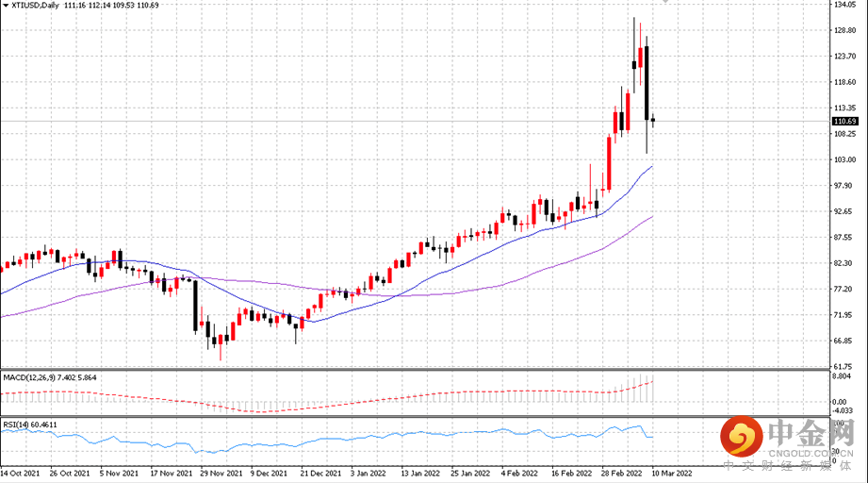Click the 103.00 price axis label
Viewport: 868px width, 483px height.
pos(844,159)
